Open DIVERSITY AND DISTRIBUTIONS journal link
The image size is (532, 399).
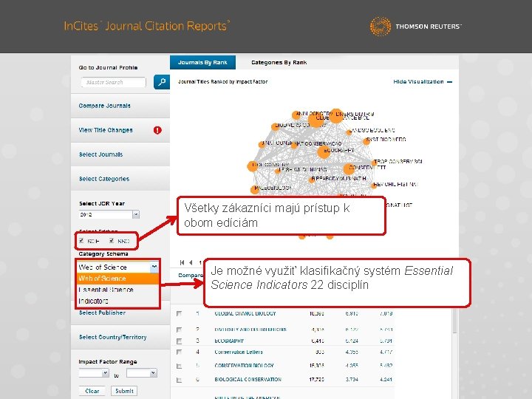pyautogui.click(x=250, y=330)
